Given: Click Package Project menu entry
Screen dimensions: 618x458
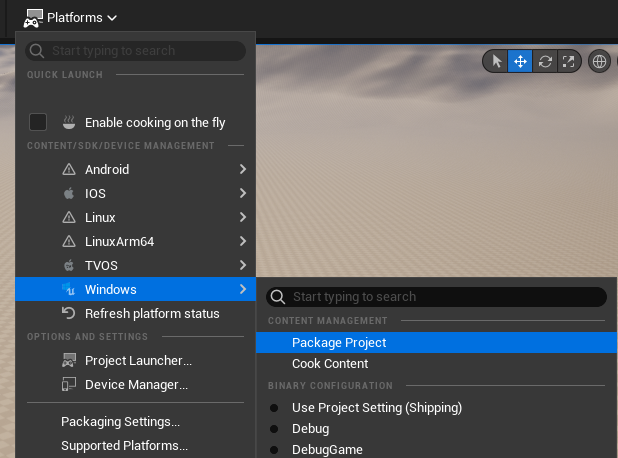Looking at the screenshot, I should [x=339, y=342].
